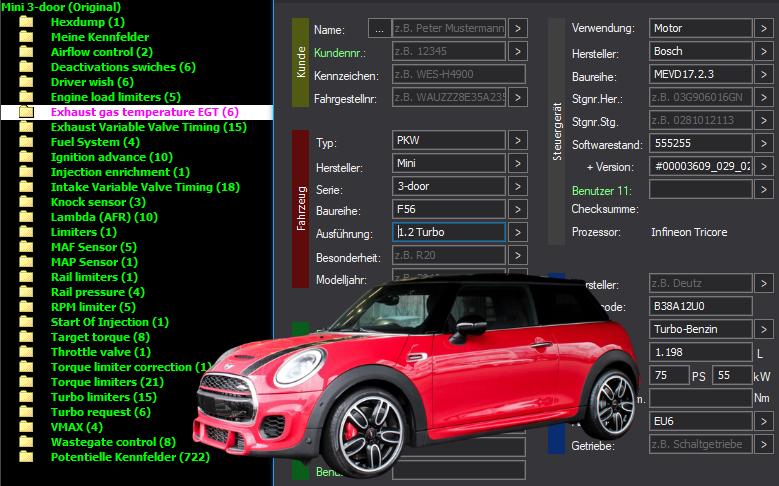
Task: Focus the 75 PS power field
Action: tap(669, 375)
